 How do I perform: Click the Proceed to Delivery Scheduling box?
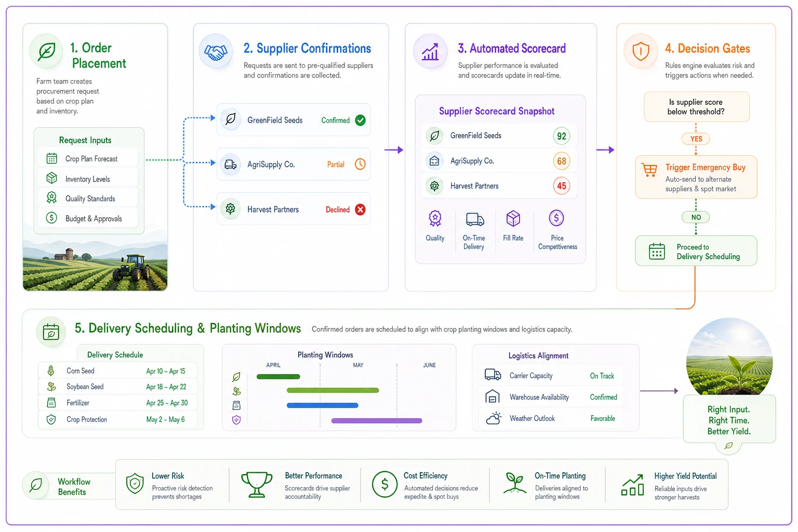(696, 251)
